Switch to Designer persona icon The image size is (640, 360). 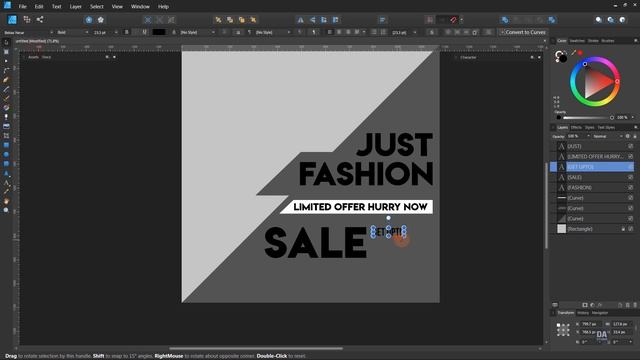tap(12, 20)
